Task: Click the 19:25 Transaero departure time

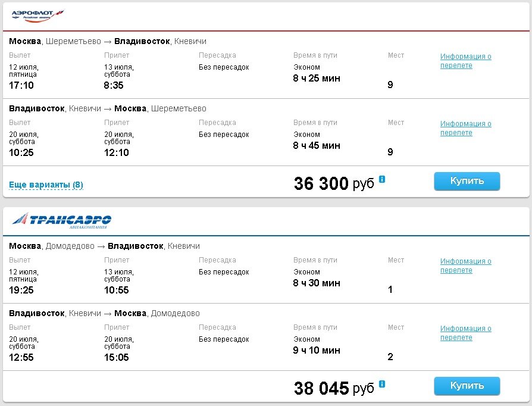Action: (x=21, y=290)
